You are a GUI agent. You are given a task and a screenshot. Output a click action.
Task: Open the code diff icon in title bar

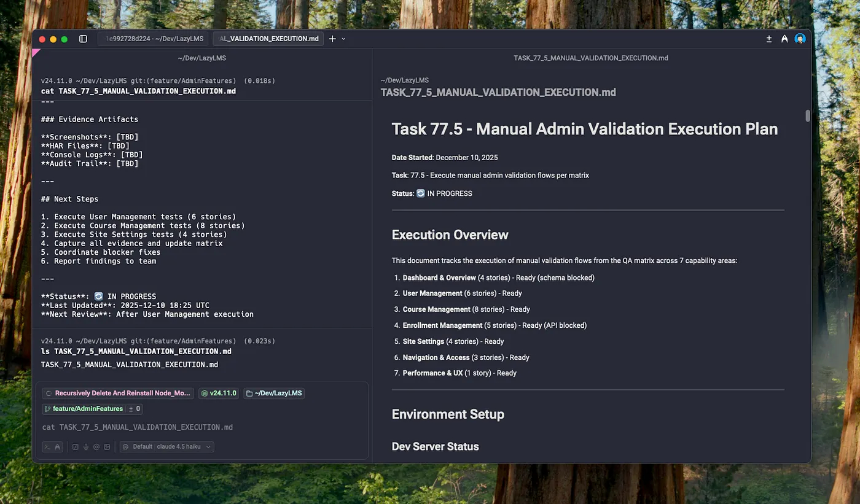(768, 39)
